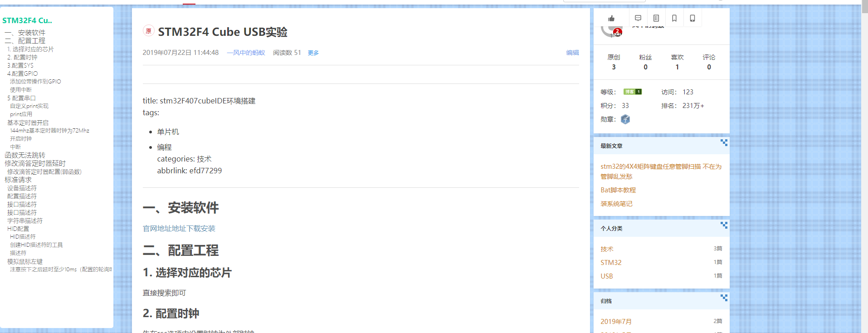The width and height of the screenshot is (868, 333).
Task: Select the 技术 category
Action: click(x=607, y=249)
